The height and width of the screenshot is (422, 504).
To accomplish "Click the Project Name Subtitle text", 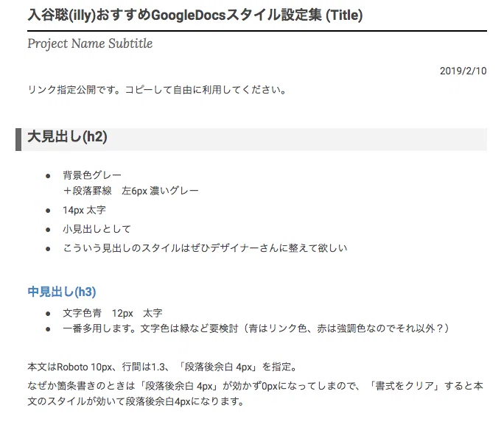I will pos(90,43).
